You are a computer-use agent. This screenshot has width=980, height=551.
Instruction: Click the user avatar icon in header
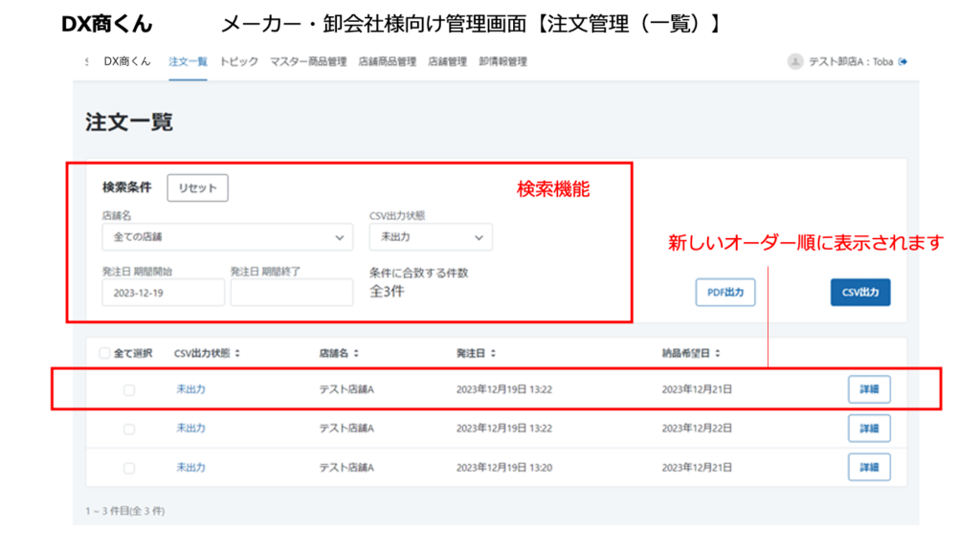coord(794,61)
